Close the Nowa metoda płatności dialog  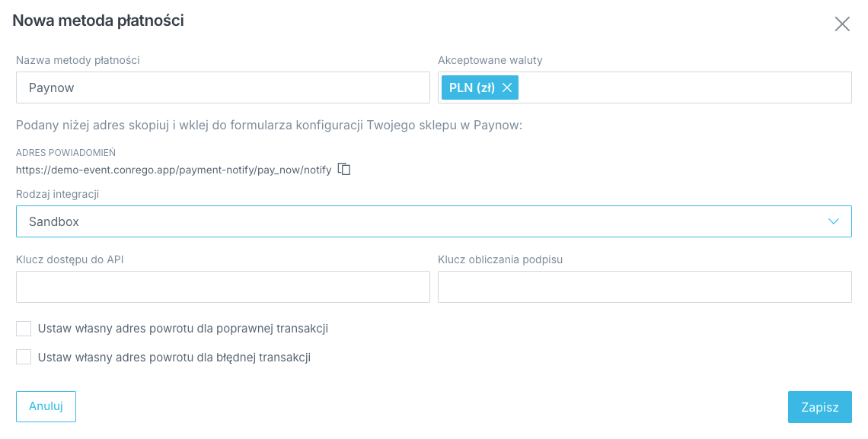[x=842, y=24]
